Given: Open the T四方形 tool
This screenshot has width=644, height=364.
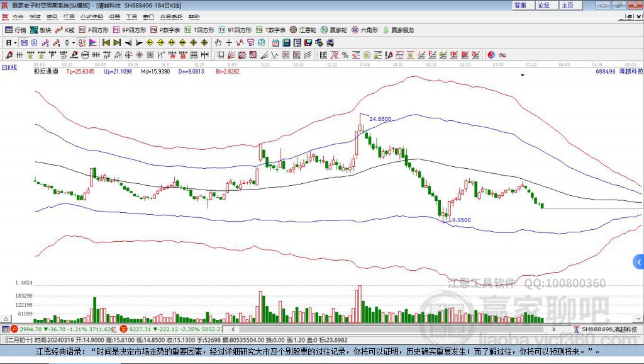Looking at the screenshot, I should pyautogui.click(x=199, y=30).
